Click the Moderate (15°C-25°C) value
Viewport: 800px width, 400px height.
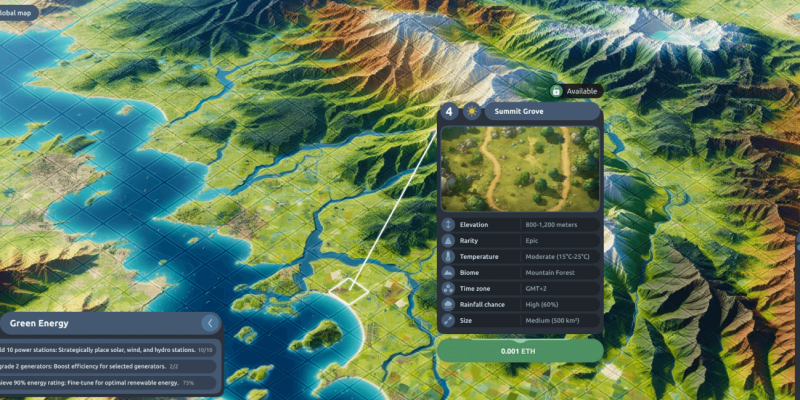(x=557, y=257)
